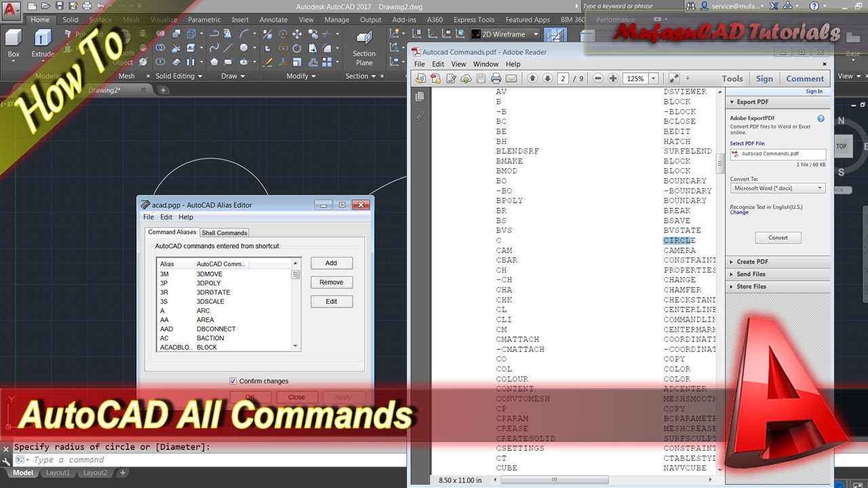The width and height of the screenshot is (868, 488).
Task: Select the Extrude tool
Action: [x=43, y=43]
